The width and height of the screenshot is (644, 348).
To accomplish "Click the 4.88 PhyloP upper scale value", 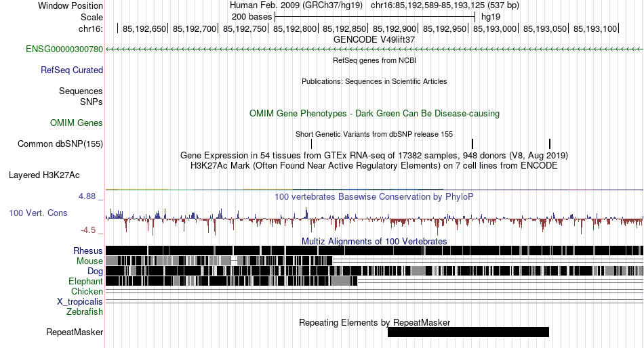I will point(87,196).
